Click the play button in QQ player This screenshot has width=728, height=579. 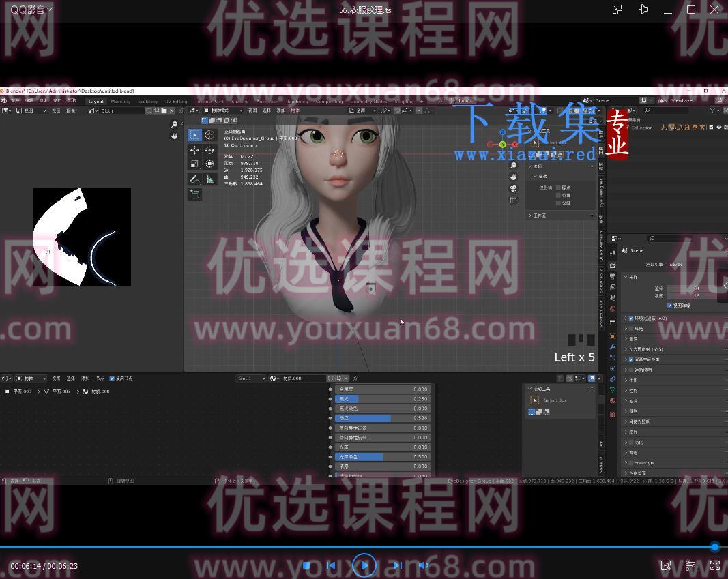click(x=364, y=565)
